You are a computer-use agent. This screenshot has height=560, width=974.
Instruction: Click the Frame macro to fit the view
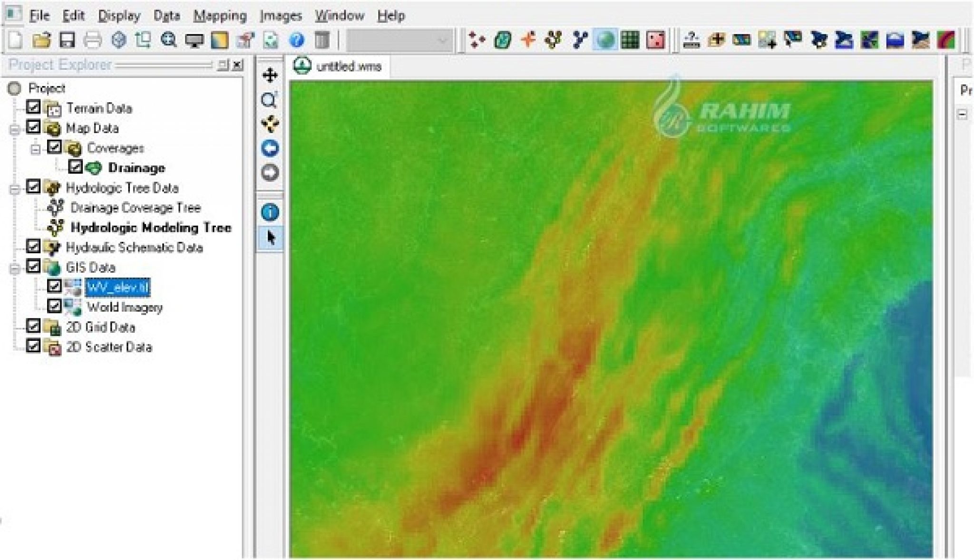[x=270, y=122]
